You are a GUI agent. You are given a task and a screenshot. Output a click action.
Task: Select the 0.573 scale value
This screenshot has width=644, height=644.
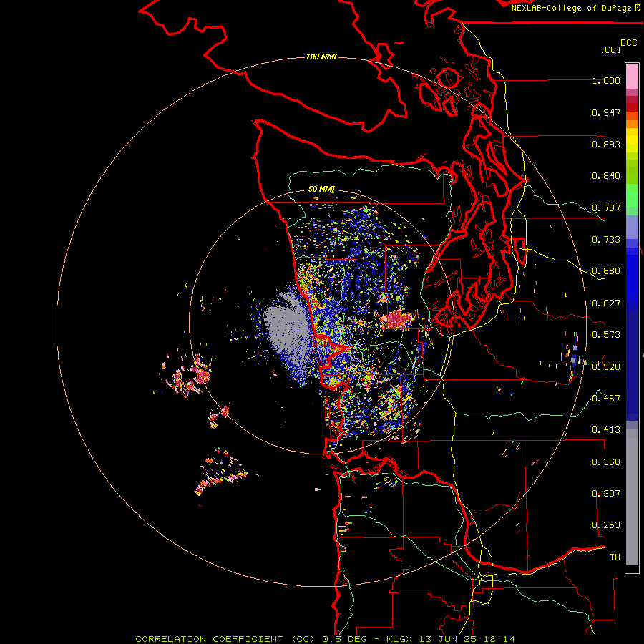pyautogui.click(x=606, y=335)
